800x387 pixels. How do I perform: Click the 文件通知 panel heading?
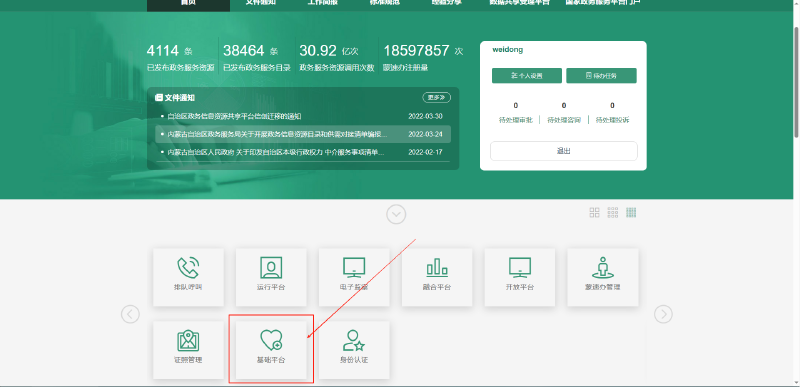coord(175,97)
